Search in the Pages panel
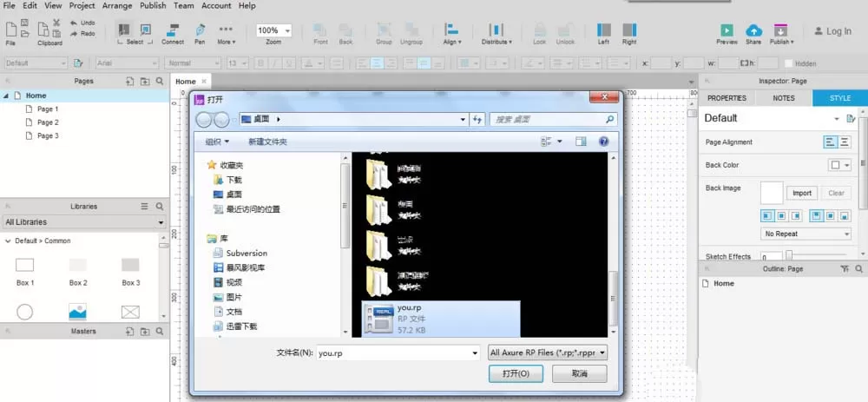 [x=160, y=82]
